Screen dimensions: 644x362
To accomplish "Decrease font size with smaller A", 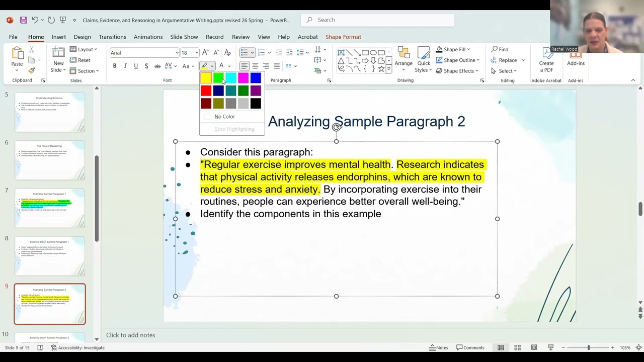I will point(216,53).
